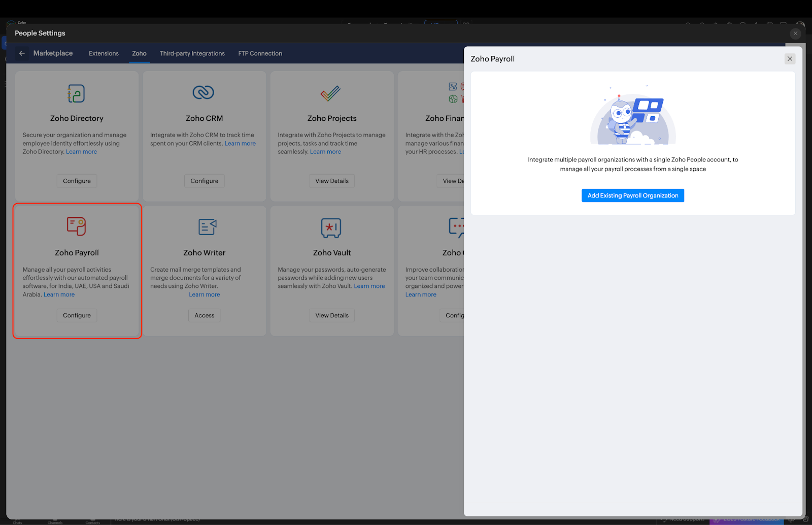Click Access button for Zoho Writer
Image resolution: width=812 pixels, height=525 pixels.
(205, 315)
